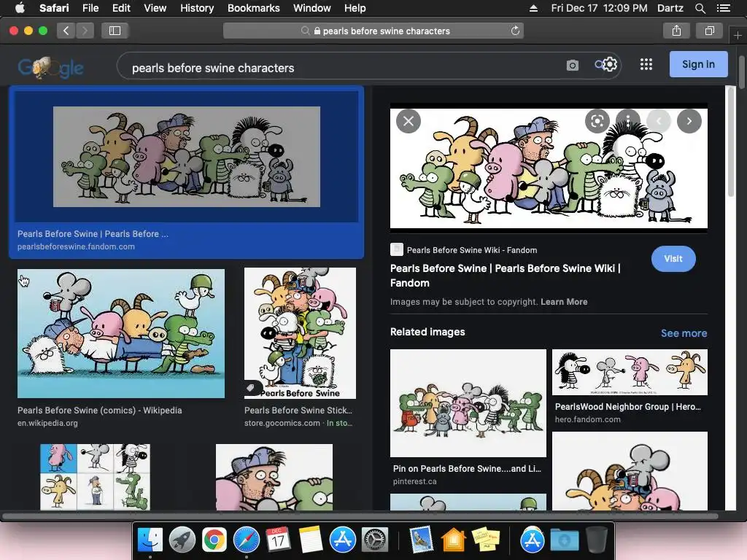The image size is (747, 560).
Task: Open App Store from the Dock
Action: (x=343, y=540)
